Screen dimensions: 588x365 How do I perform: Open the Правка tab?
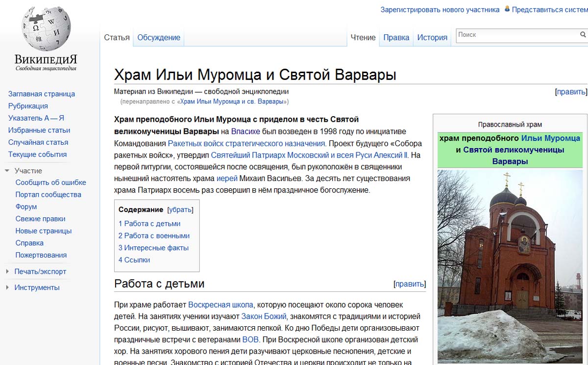(396, 38)
